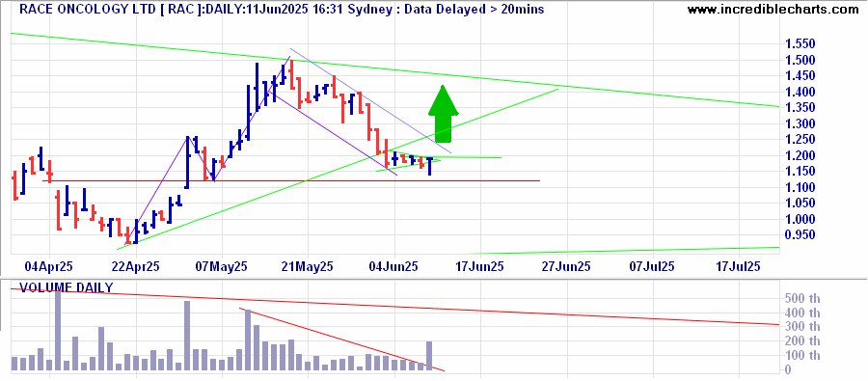Click the tallest volume bar near 04Apr25
Viewport: 868px width, 381px height.
pos(58,330)
